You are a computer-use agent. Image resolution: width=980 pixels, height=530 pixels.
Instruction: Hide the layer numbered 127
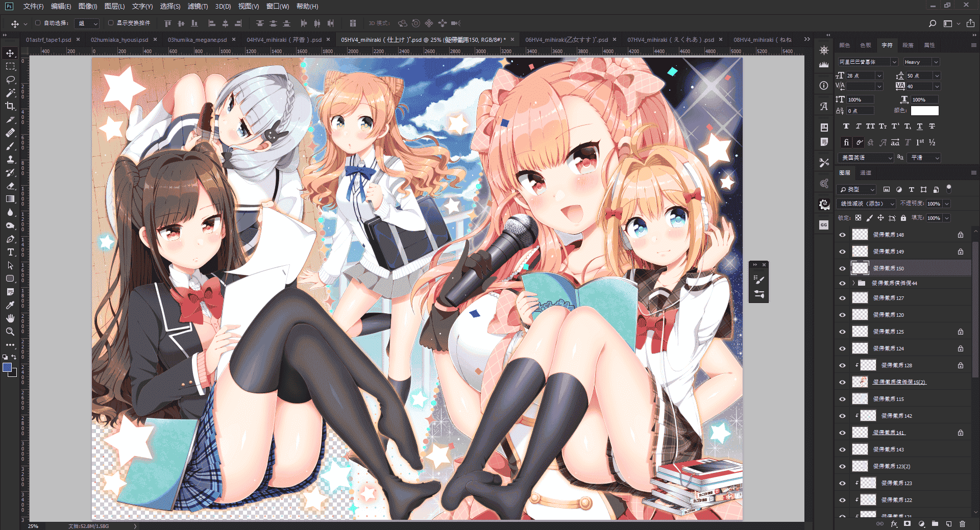pyautogui.click(x=843, y=298)
